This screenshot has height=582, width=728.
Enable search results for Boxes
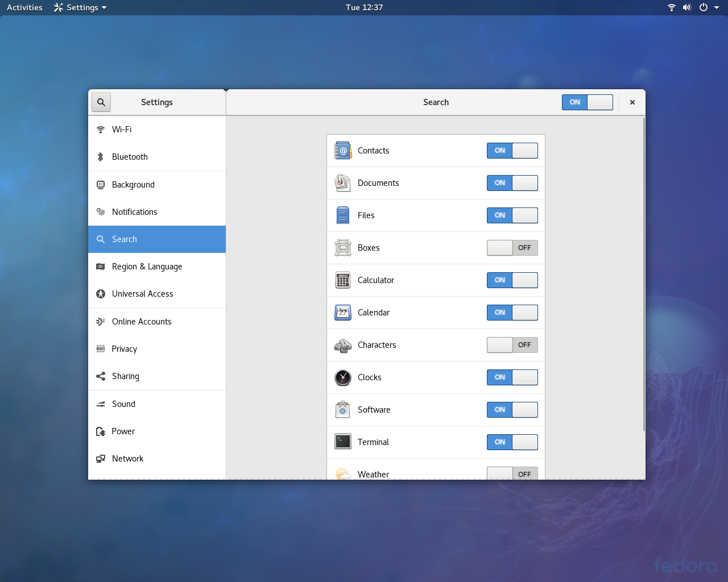512,248
